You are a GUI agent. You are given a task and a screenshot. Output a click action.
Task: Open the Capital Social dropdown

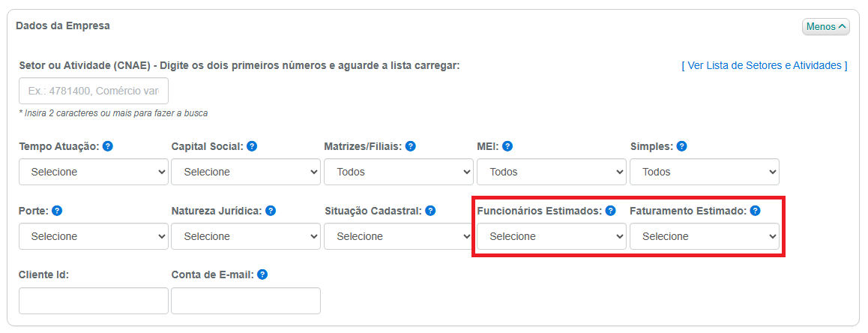point(246,172)
